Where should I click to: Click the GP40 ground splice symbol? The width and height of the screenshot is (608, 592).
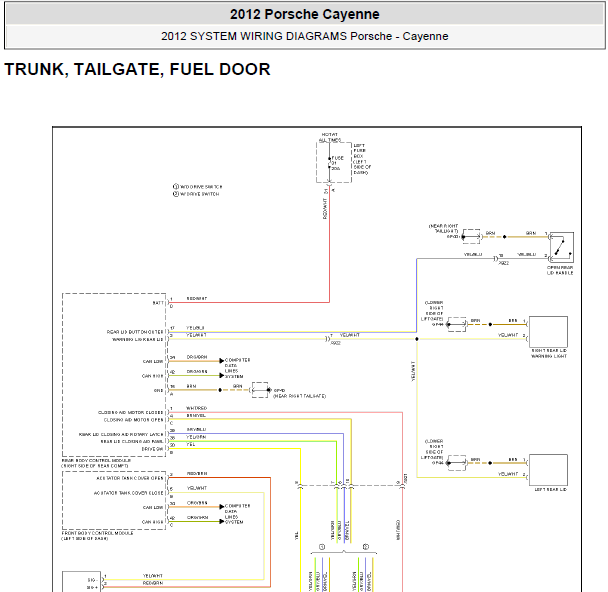coord(260,390)
